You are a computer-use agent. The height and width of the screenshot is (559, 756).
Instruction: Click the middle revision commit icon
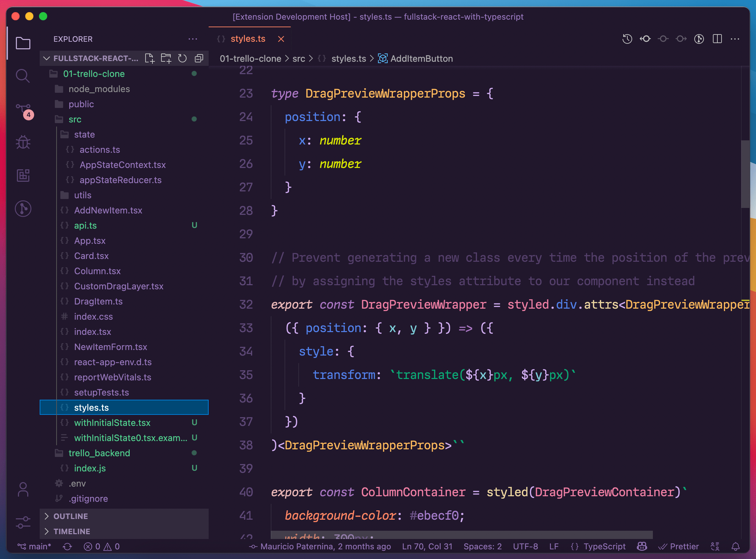pyautogui.click(x=663, y=39)
